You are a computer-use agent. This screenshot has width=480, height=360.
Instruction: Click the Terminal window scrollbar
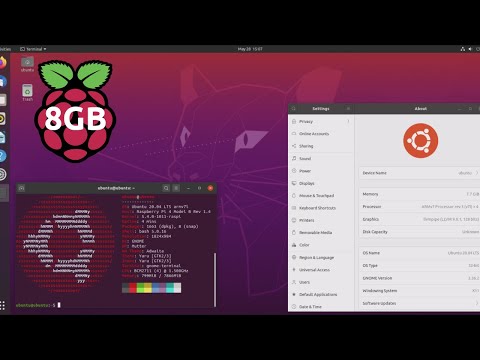coord(215,279)
